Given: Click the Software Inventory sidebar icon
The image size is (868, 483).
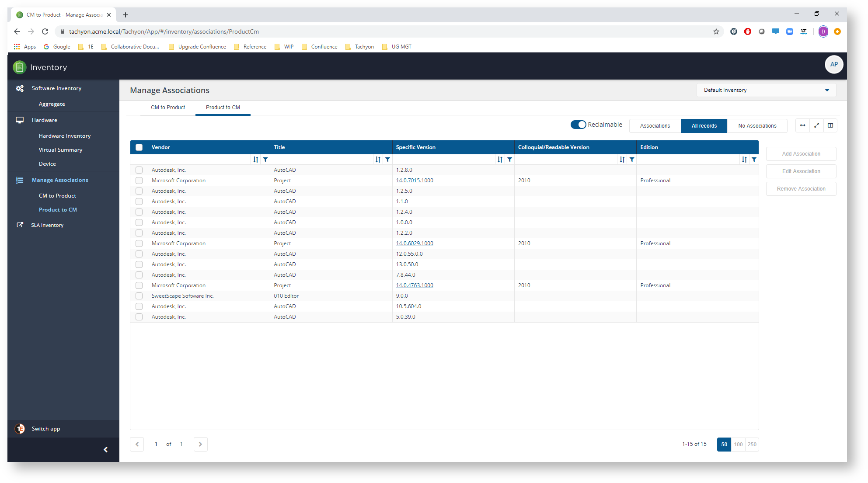Looking at the screenshot, I should [x=19, y=88].
